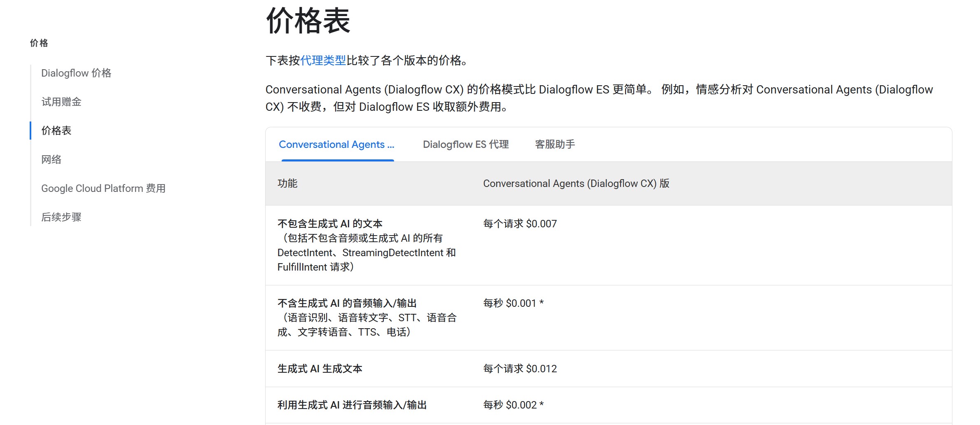Switch to the Conversational Agents tab
Screen dimensions: 980x425
coord(336,145)
